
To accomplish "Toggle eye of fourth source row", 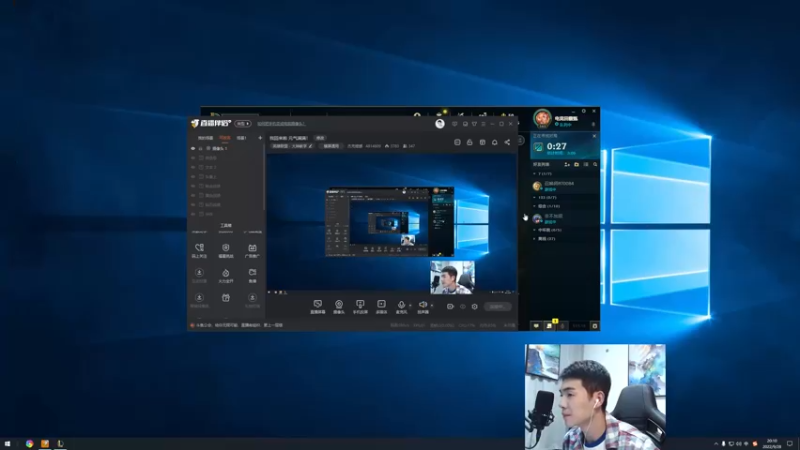I will tap(193, 177).
